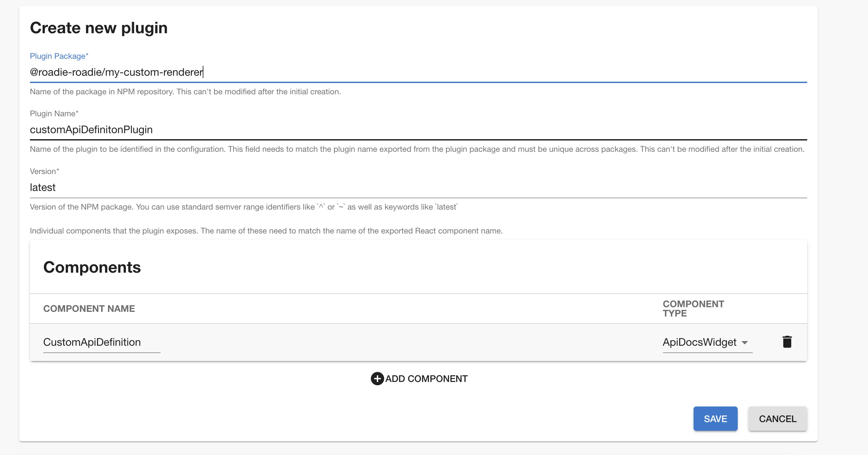Click the Plugin Package* field label
This screenshot has width=868, height=455.
pyautogui.click(x=59, y=56)
